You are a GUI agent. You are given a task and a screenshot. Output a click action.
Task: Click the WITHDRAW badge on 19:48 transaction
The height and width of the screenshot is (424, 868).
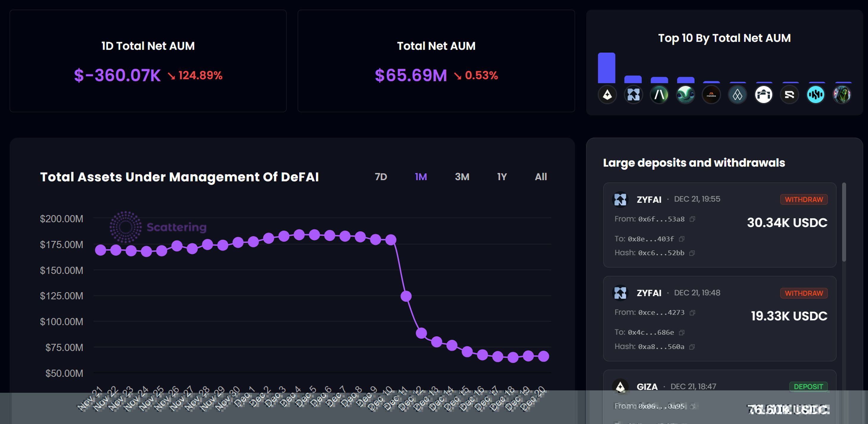point(804,293)
